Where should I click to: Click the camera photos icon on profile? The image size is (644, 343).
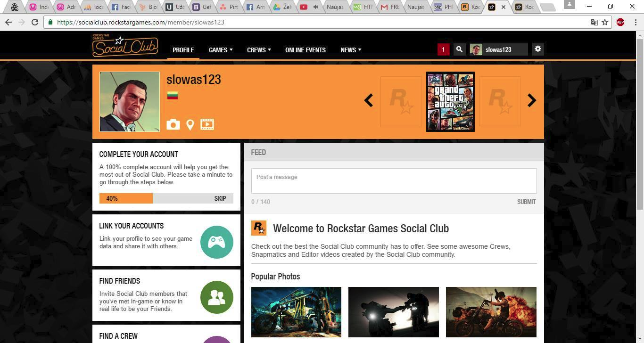click(173, 124)
